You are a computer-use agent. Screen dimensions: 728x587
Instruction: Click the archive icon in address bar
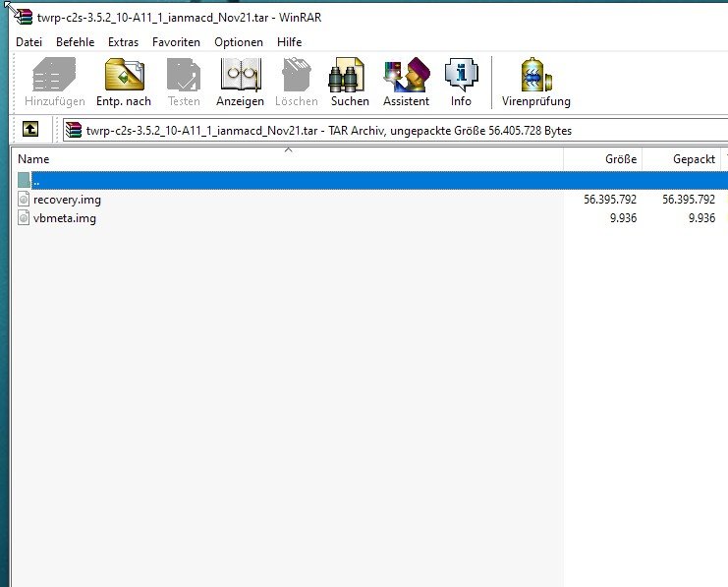pyautogui.click(x=74, y=130)
